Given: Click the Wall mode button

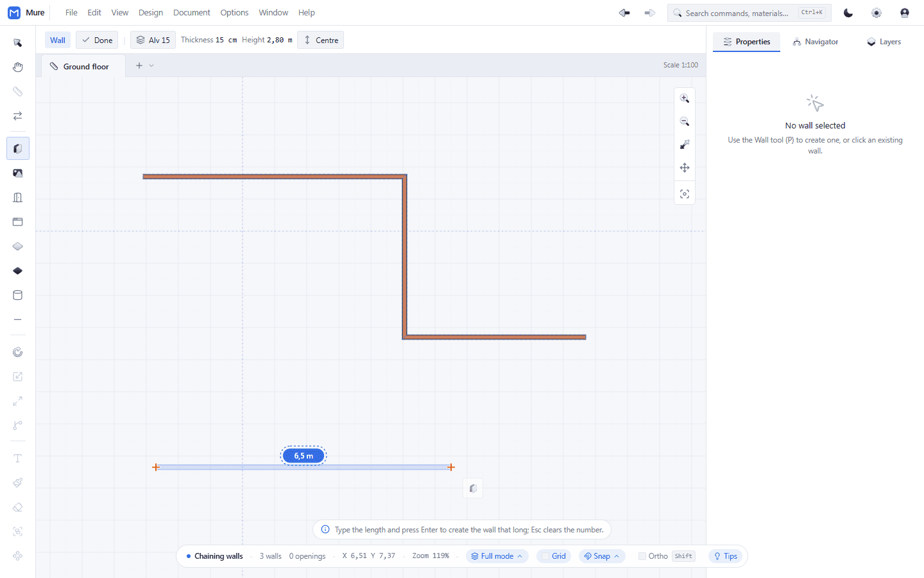Looking at the screenshot, I should (58, 40).
